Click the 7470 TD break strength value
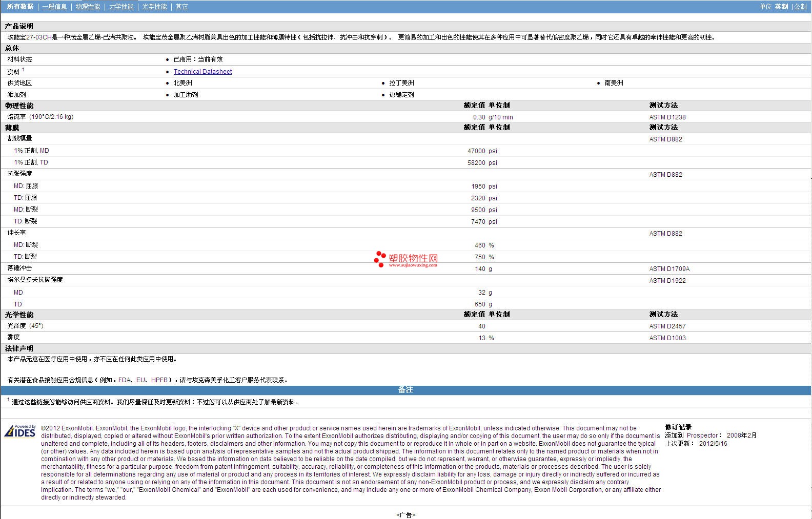812x519 pixels. tap(478, 222)
